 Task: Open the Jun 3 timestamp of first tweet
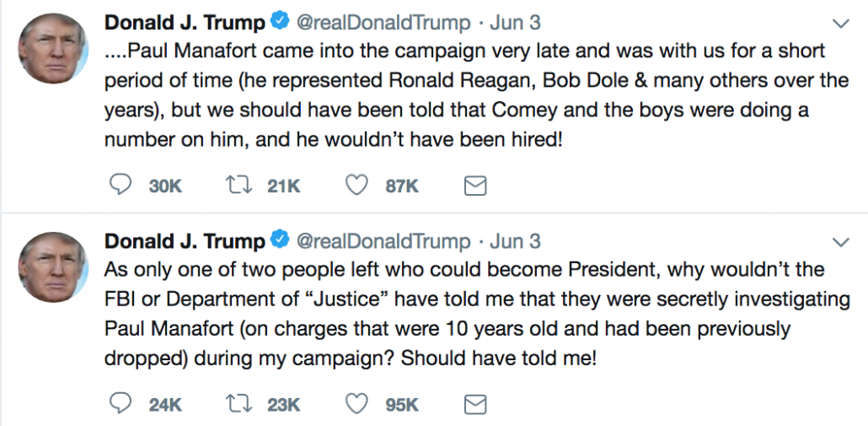pos(515,23)
